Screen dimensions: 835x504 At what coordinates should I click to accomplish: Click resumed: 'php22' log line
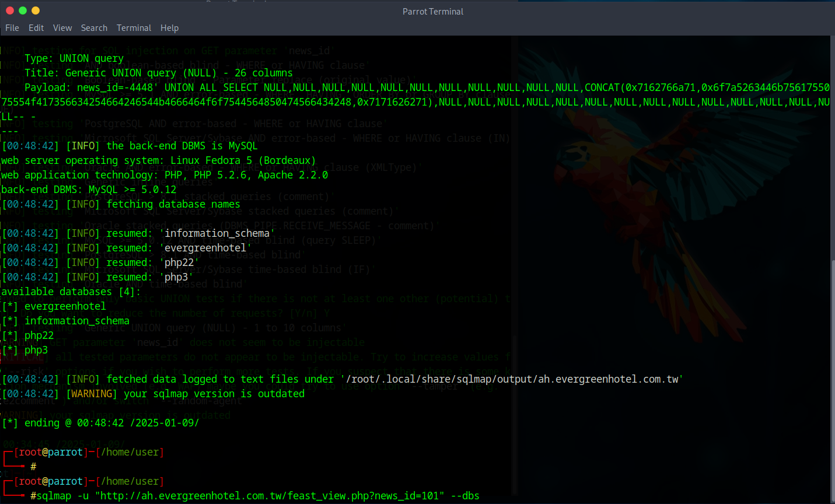100,262
